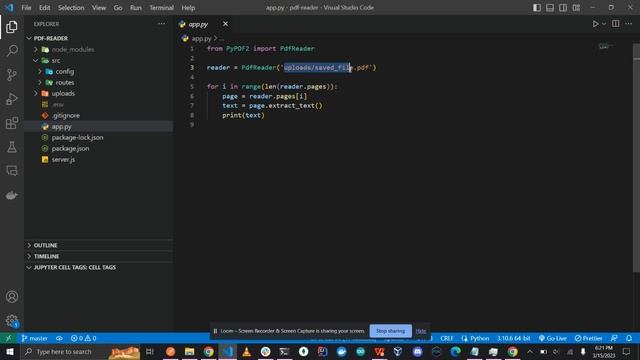The height and width of the screenshot is (360, 640).
Task: Expand the TIMELINE section
Action: (x=99, y=256)
